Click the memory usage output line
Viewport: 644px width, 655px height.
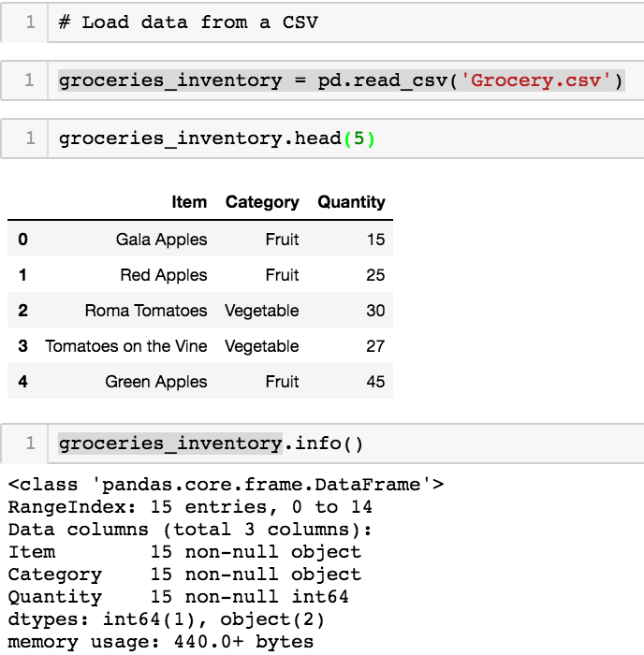pyautogui.click(x=161, y=642)
